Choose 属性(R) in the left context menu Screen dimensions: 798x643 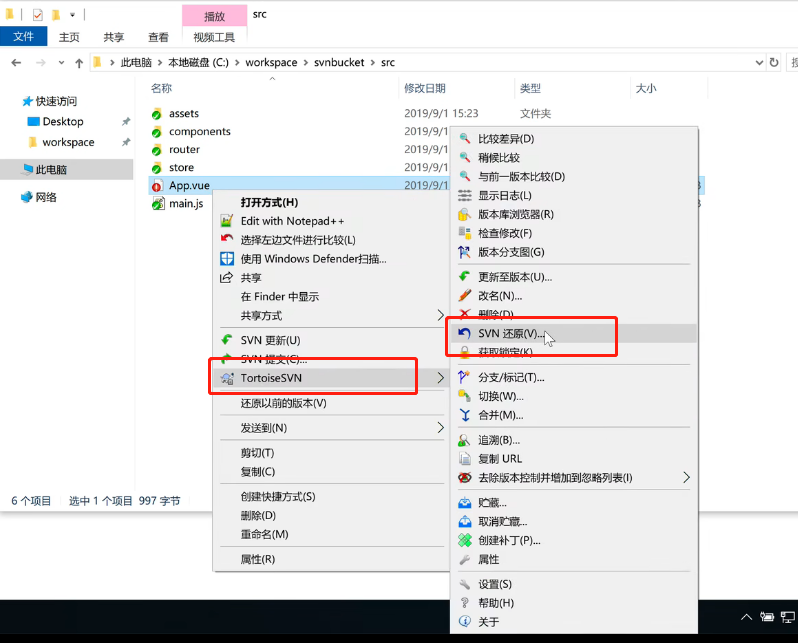click(x=258, y=559)
